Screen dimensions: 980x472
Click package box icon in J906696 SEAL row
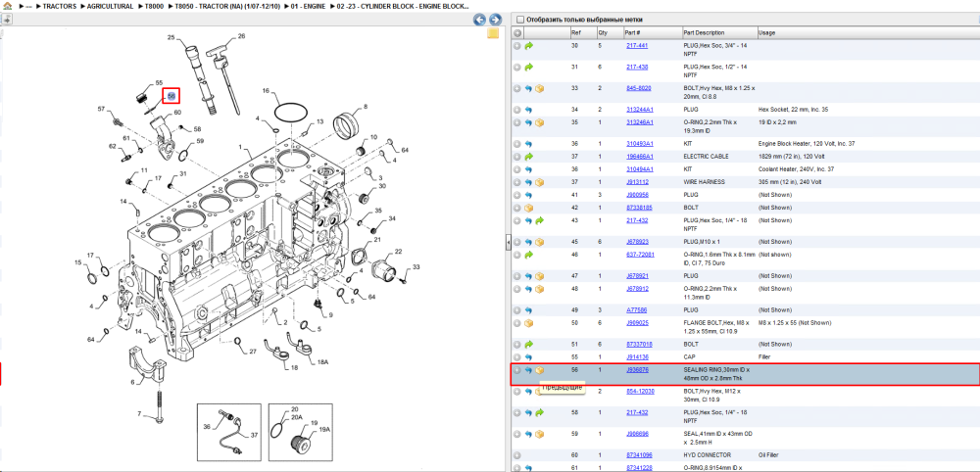tap(539, 434)
